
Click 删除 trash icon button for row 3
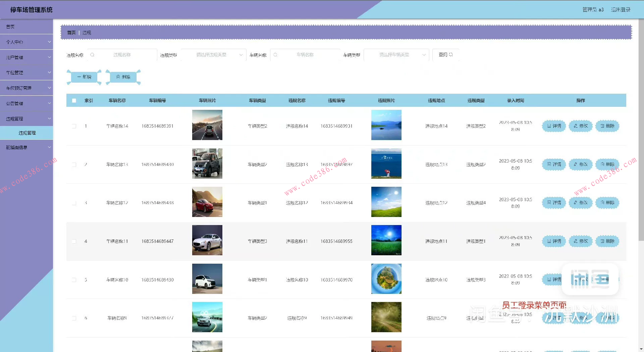607,203
